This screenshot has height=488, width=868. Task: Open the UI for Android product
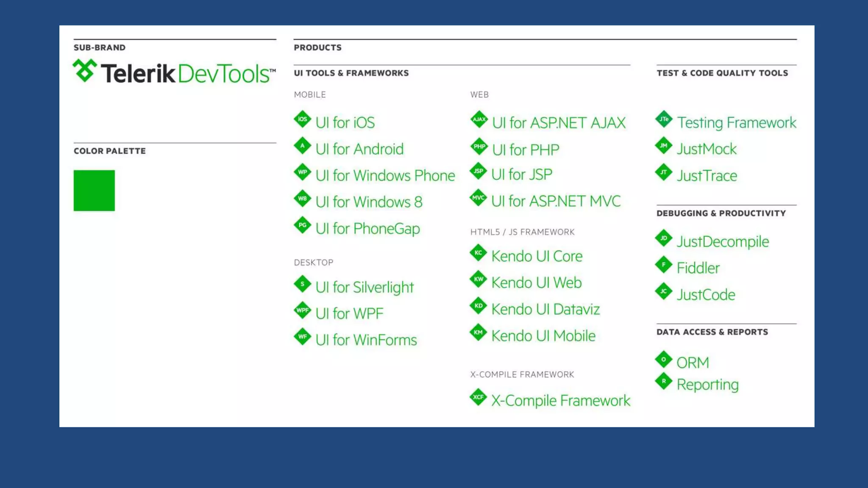[359, 149]
